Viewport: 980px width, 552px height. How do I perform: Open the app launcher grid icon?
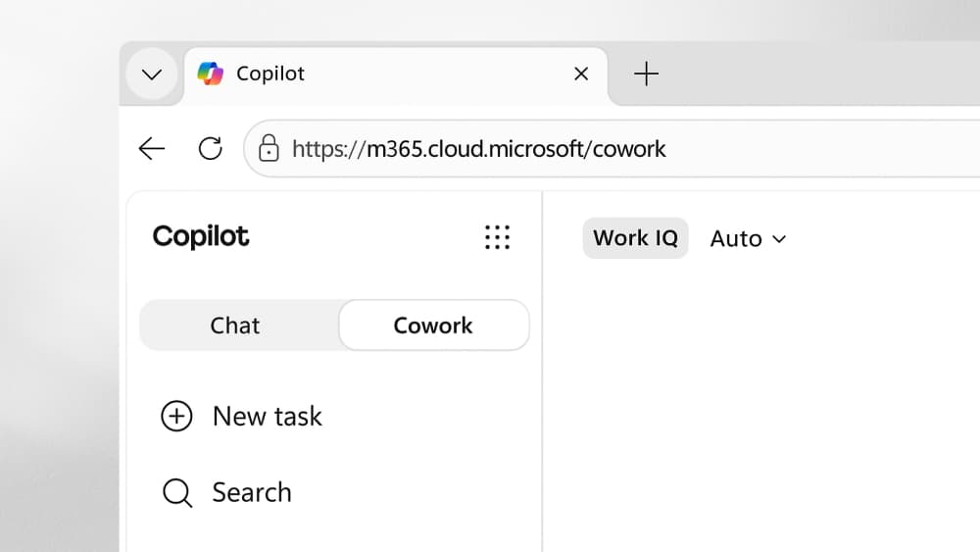coord(498,237)
